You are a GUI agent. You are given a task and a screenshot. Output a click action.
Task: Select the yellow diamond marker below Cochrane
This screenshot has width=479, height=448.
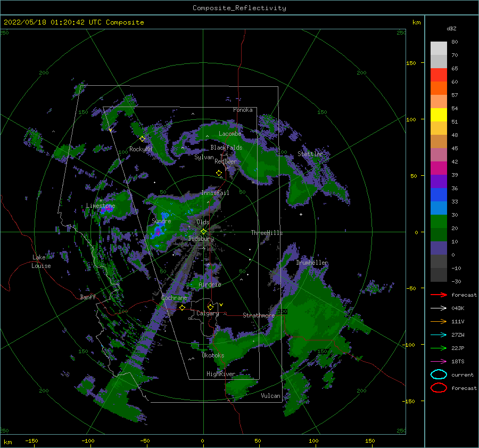(183, 307)
